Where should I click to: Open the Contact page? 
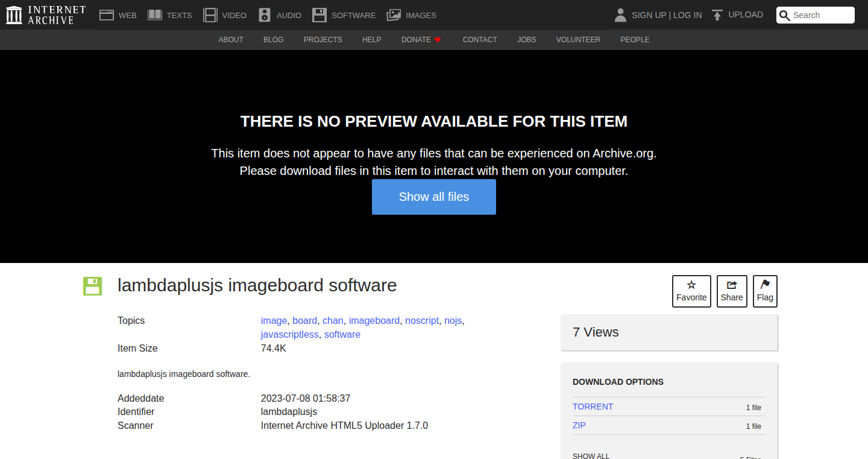pyautogui.click(x=480, y=40)
